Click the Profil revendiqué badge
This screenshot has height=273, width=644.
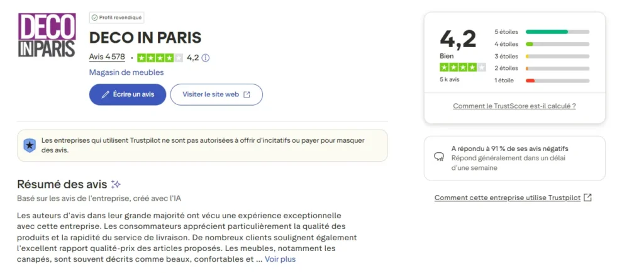pyautogui.click(x=116, y=18)
